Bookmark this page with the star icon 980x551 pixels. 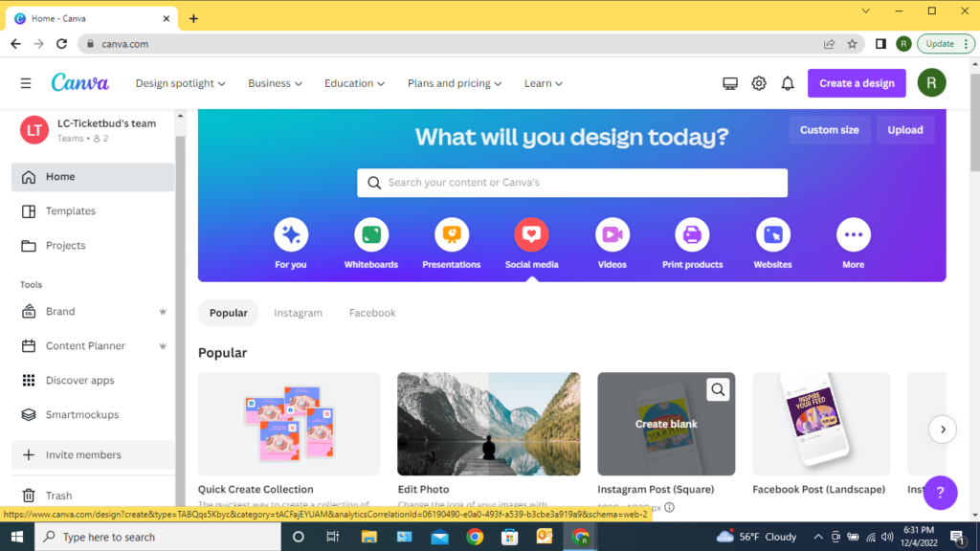[x=853, y=44]
